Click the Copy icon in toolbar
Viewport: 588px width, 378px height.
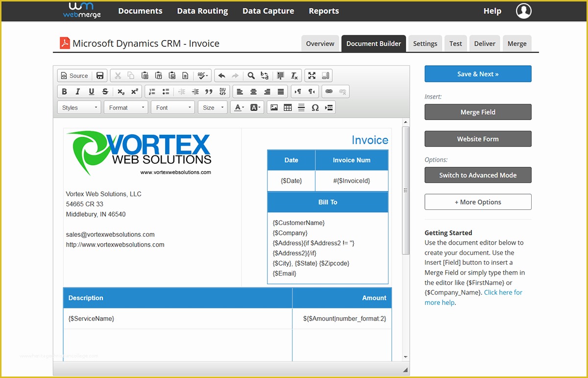point(131,76)
